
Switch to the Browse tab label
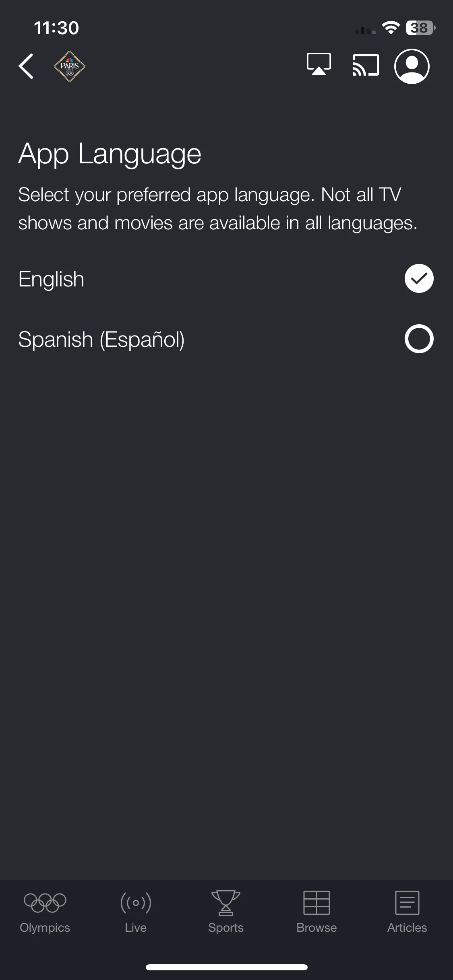pyautogui.click(x=316, y=928)
